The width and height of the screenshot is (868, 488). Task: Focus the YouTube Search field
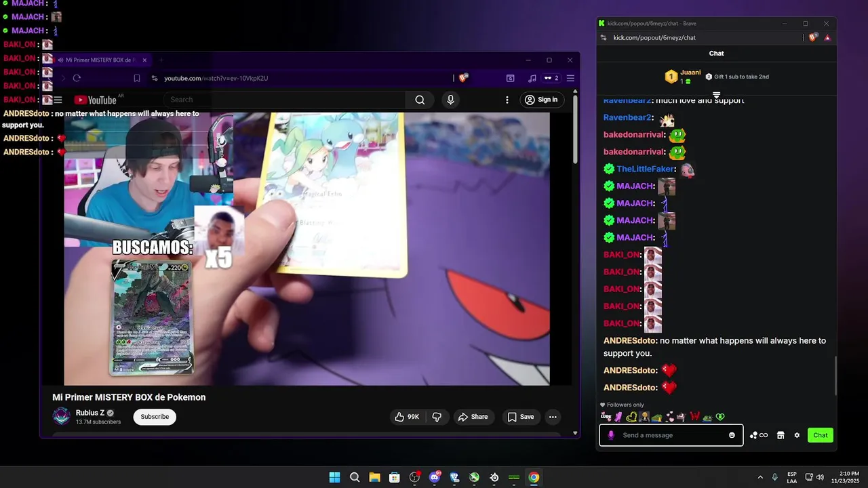coord(285,100)
